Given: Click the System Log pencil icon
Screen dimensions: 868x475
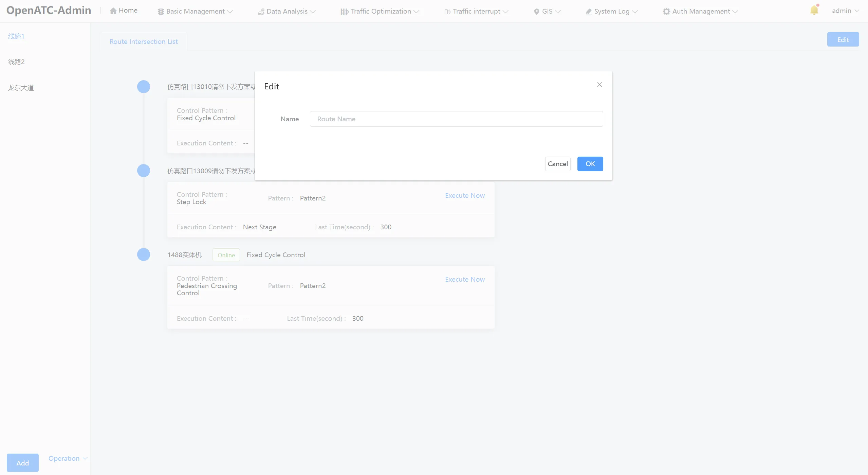Looking at the screenshot, I should [x=589, y=12].
